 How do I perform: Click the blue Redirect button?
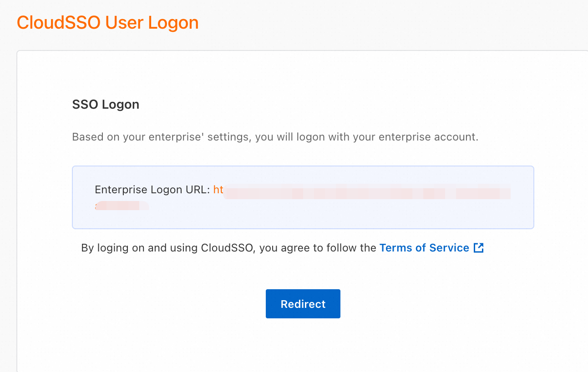click(303, 304)
